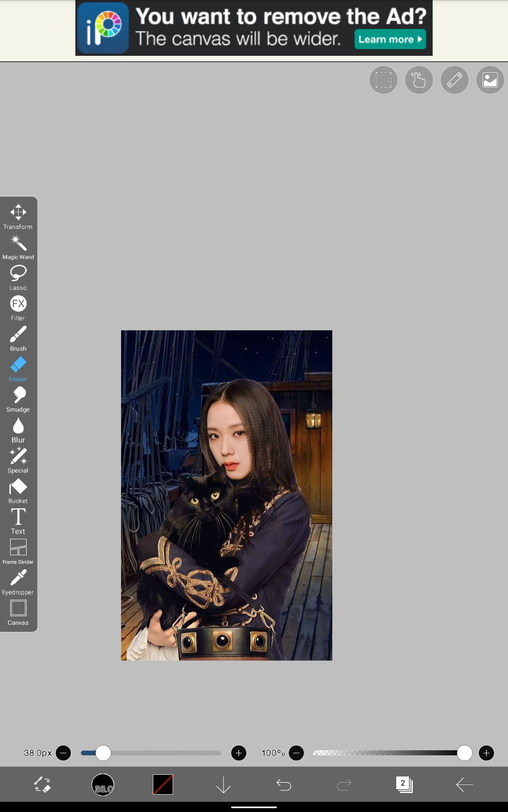The width and height of the screenshot is (508, 812).
Task: Open the ruler tool
Action: coord(455,80)
